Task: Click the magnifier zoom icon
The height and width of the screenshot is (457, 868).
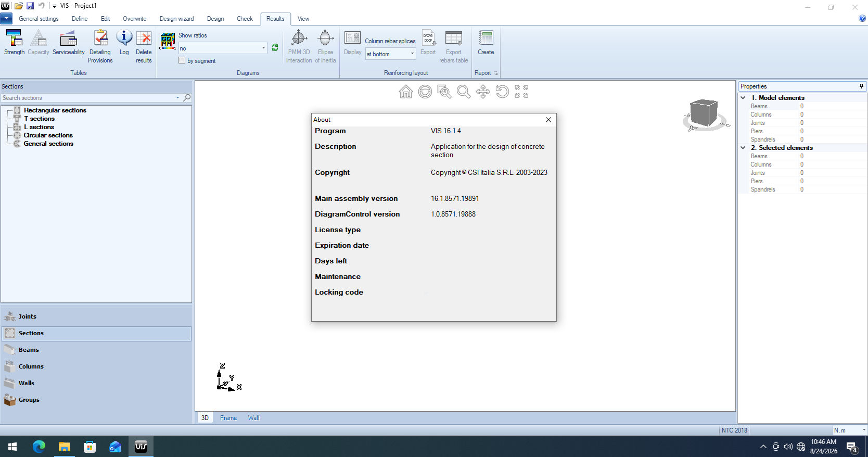Action: (x=464, y=92)
